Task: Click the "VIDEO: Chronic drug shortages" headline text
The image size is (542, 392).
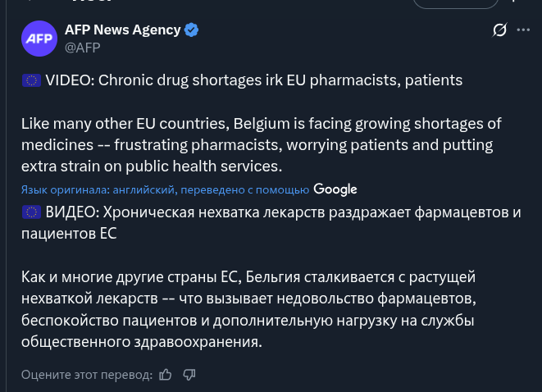Action: tap(253, 80)
